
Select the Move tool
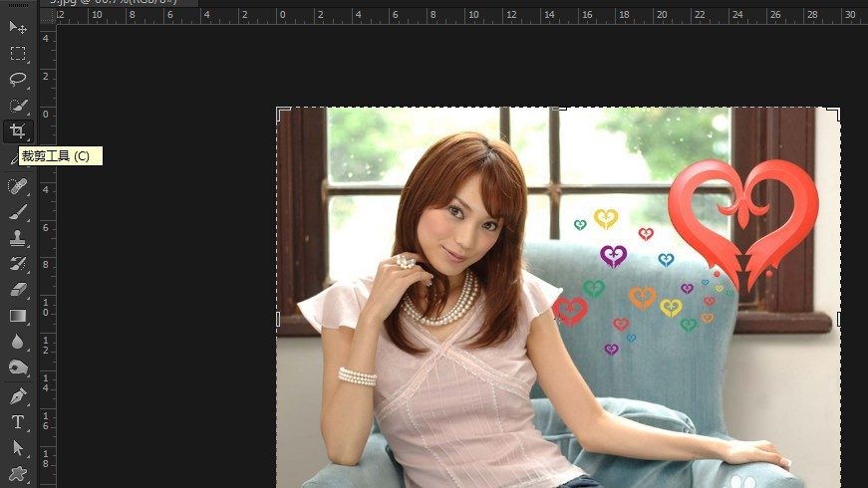(18, 27)
